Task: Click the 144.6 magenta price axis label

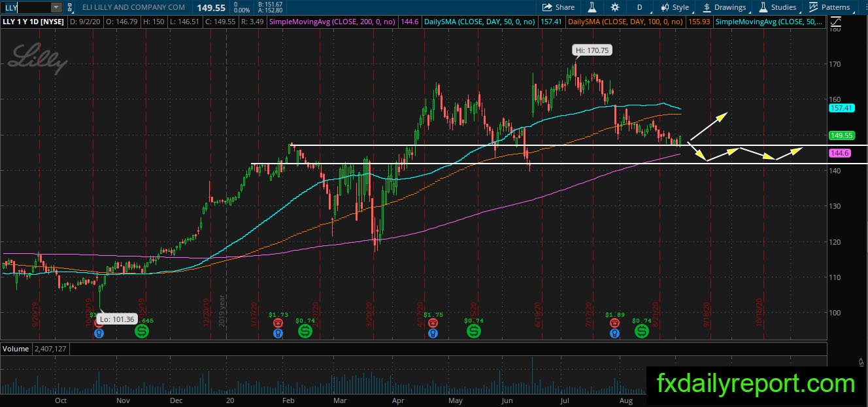Action: click(839, 152)
